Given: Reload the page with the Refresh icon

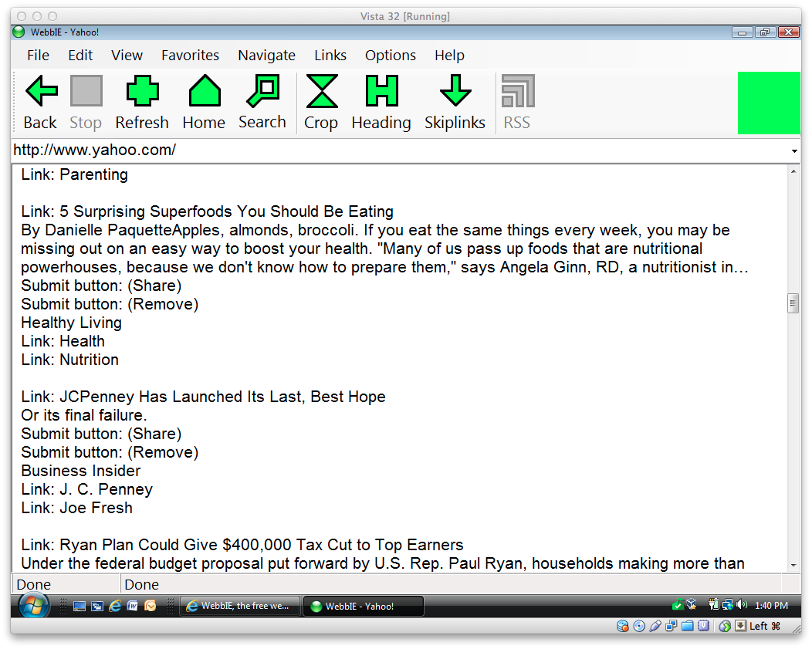Looking at the screenshot, I should coord(143,91).
